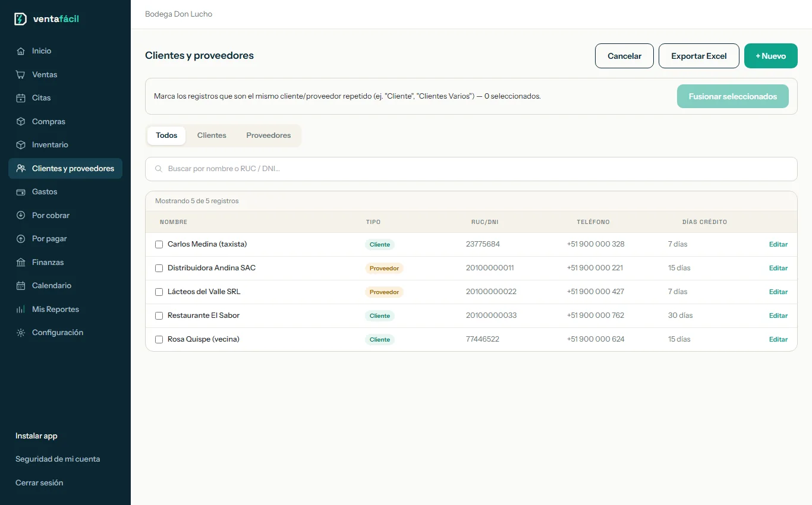812x505 pixels.
Task: Click Instalar app in the sidebar
Action: click(36, 436)
